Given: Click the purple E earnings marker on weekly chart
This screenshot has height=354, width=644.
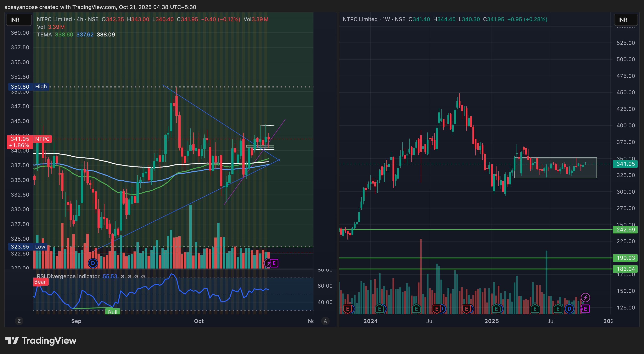Looking at the screenshot, I should pyautogui.click(x=585, y=309).
